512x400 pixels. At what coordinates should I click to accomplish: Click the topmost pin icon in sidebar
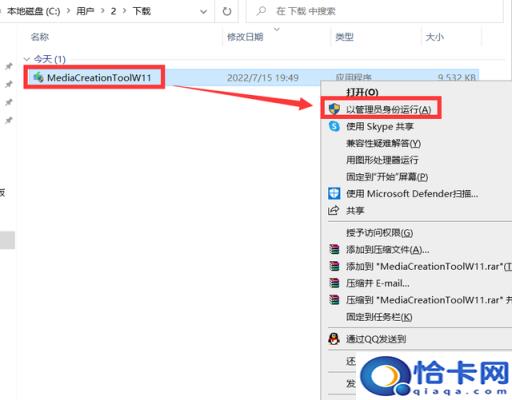[8, 66]
